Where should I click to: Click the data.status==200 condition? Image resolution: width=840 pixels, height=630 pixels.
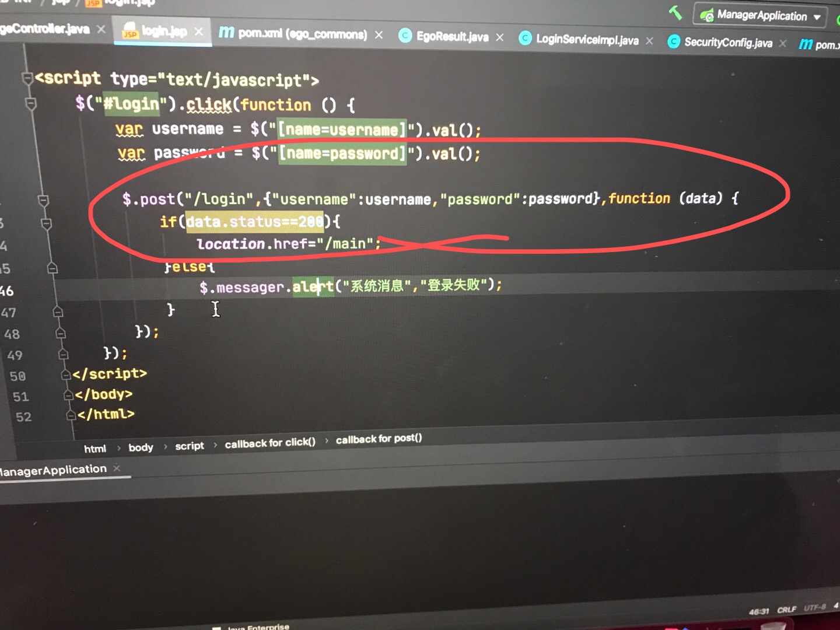click(254, 222)
